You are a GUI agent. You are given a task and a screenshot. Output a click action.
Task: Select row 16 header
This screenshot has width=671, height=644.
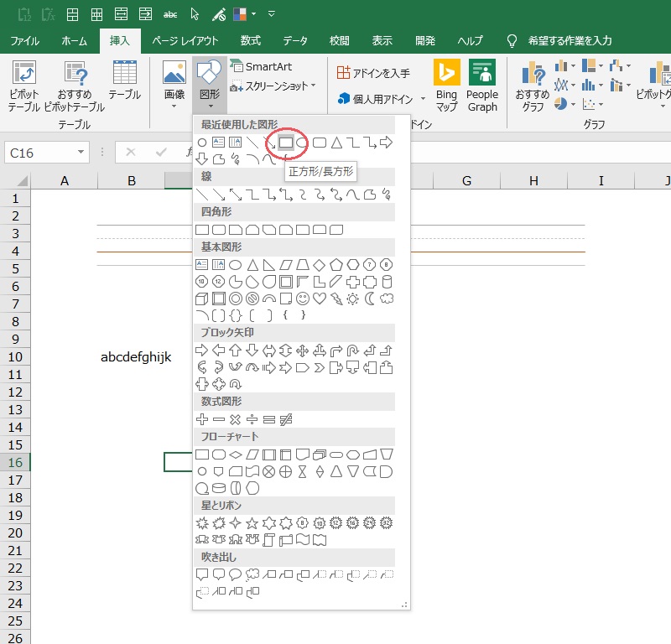click(x=15, y=463)
